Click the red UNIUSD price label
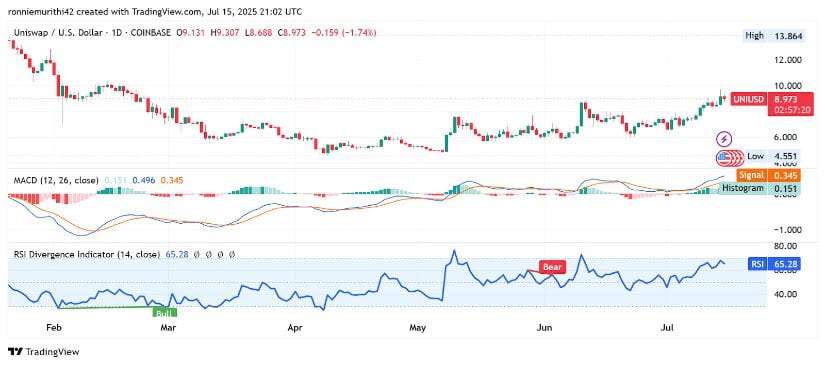The width and height of the screenshot is (825, 365). (x=748, y=98)
